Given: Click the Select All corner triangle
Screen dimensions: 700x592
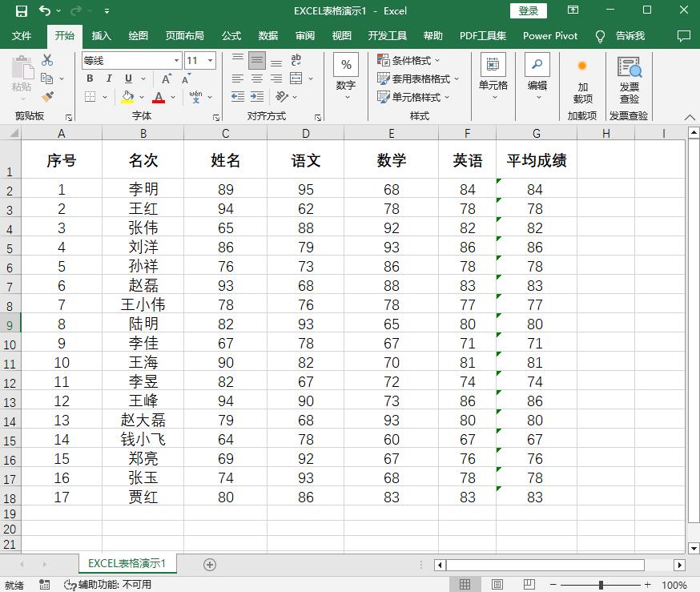Looking at the screenshot, I should (14, 133).
